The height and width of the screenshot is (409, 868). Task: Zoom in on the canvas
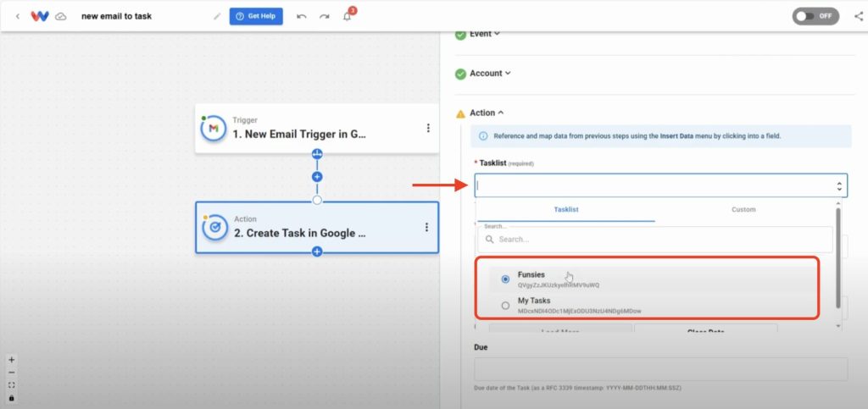point(12,360)
